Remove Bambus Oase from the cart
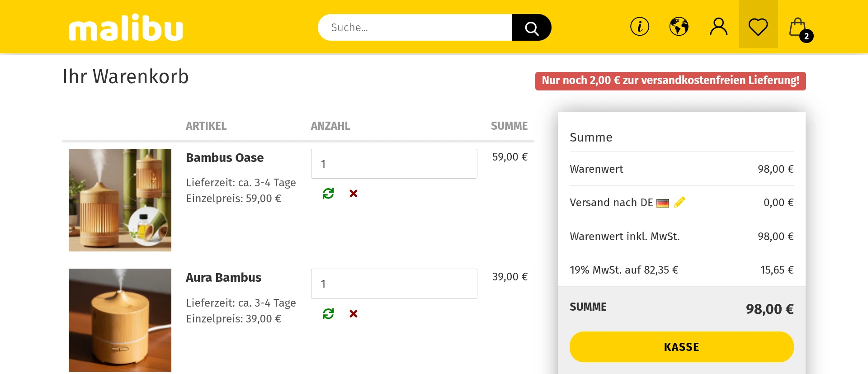 (x=354, y=194)
